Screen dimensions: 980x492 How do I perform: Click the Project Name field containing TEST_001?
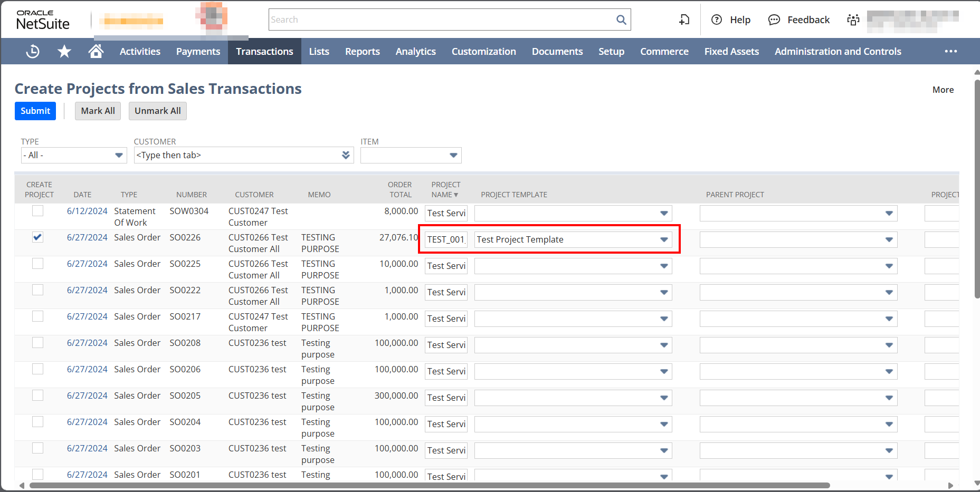[446, 239]
